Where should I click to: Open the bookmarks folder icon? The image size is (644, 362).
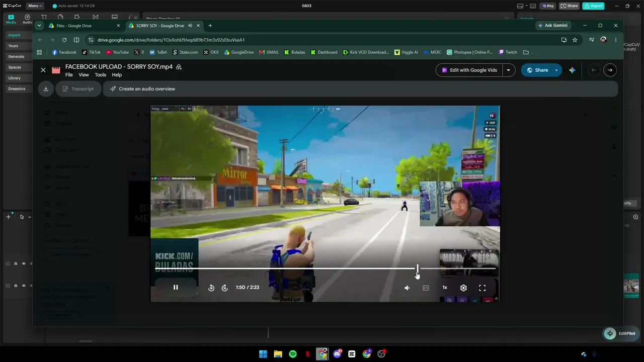(526, 52)
